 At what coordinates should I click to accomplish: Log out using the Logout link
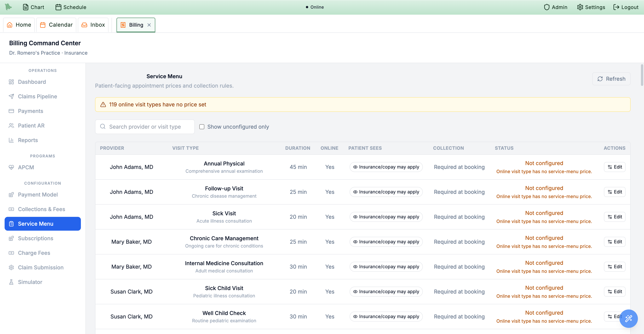pyautogui.click(x=626, y=7)
